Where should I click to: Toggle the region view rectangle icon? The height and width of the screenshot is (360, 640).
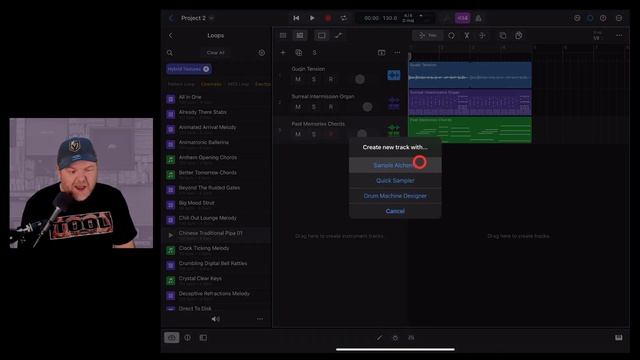(x=322, y=36)
